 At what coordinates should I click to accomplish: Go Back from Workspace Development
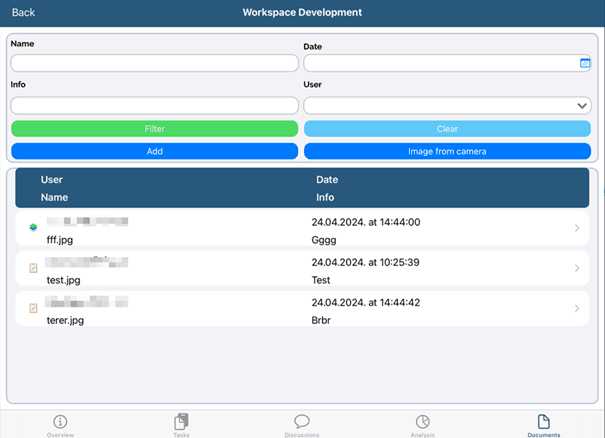[x=23, y=12]
